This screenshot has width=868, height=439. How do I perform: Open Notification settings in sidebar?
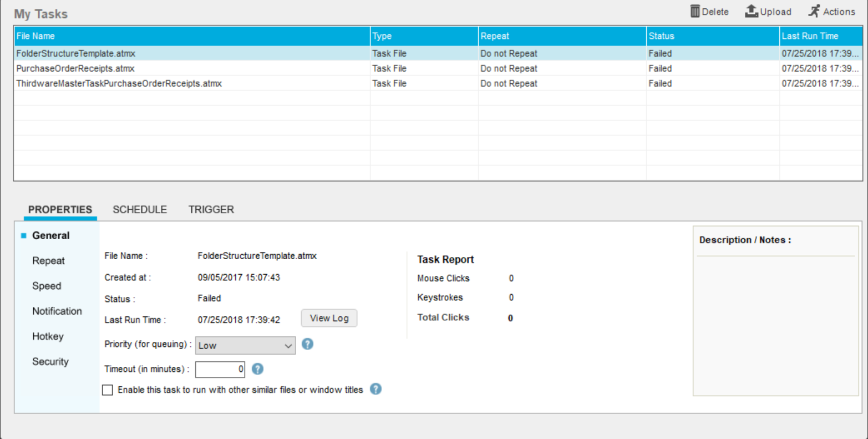[57, 311]
